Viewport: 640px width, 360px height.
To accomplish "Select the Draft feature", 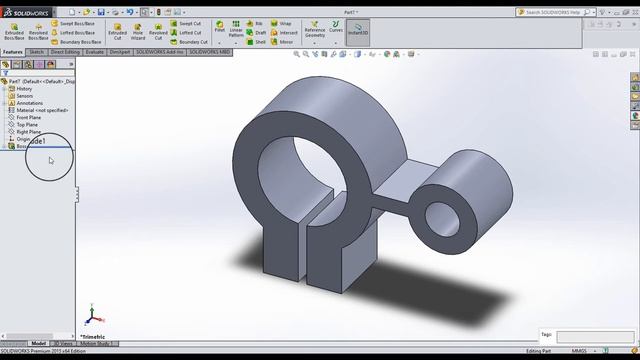I will click(256, 33).
